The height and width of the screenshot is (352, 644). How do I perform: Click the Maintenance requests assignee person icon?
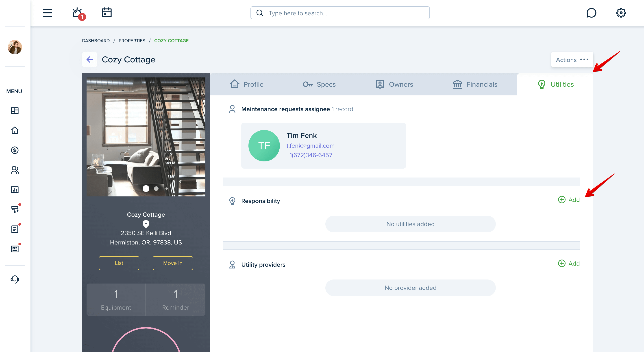232,109
